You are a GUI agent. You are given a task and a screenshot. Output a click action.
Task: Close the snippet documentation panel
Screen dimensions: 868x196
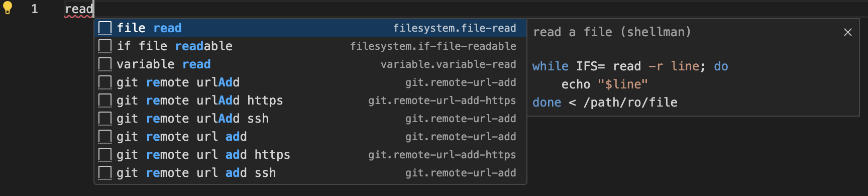click(x=848, y=32)
